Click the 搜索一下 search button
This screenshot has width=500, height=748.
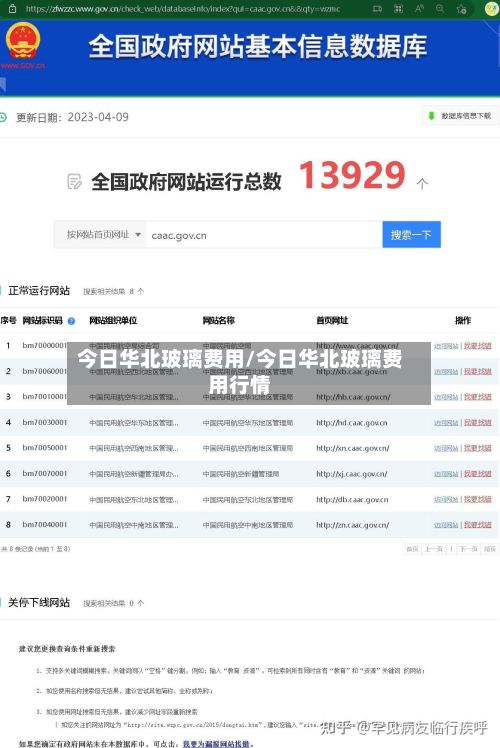click(x=411, y=234)
